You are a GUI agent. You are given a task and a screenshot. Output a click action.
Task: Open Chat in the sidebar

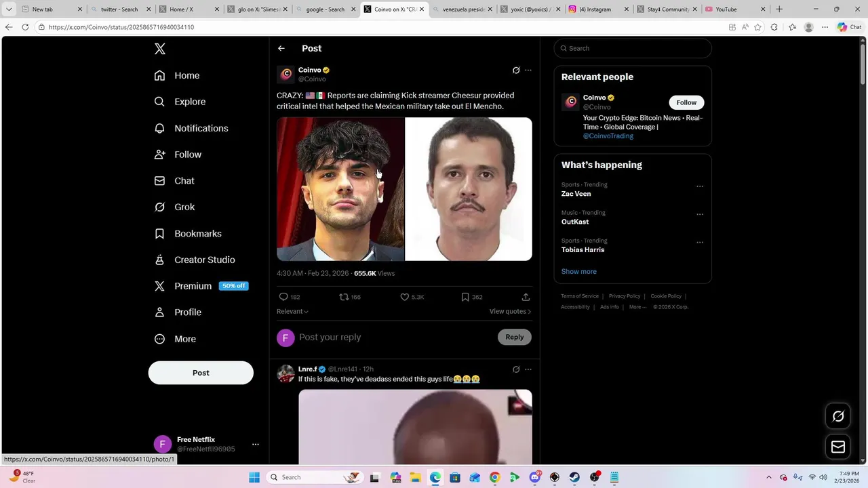point(174,181)
